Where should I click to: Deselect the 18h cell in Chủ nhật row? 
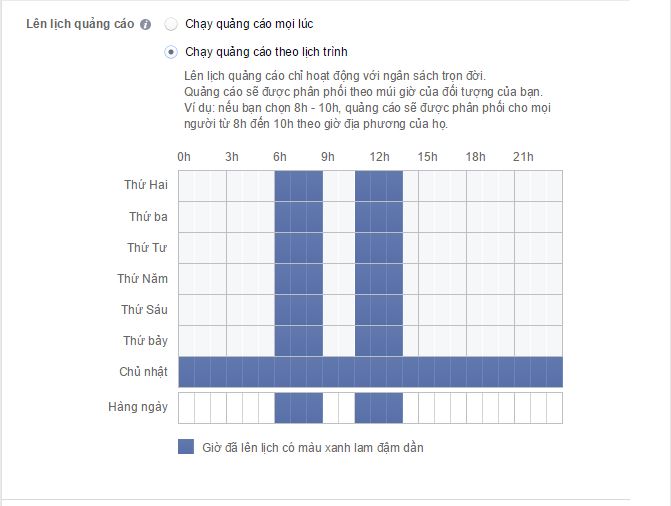474,371
